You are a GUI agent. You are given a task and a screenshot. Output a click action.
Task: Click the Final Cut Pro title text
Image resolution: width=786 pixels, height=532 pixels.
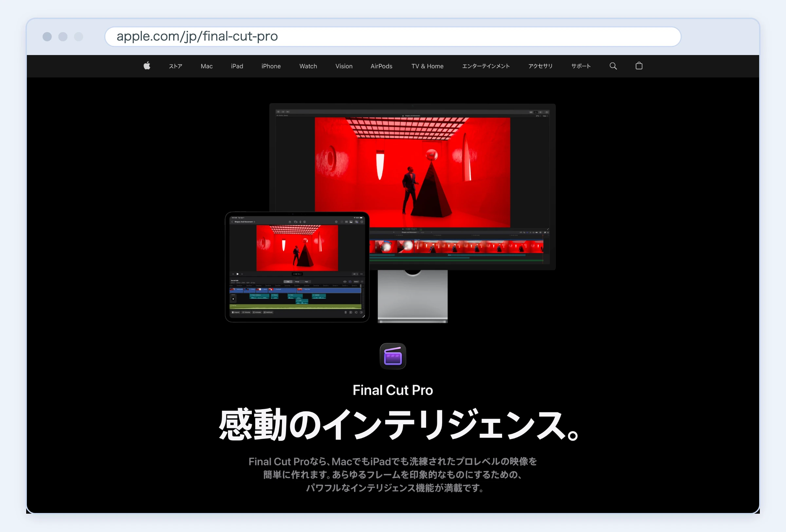pos(393,390)
